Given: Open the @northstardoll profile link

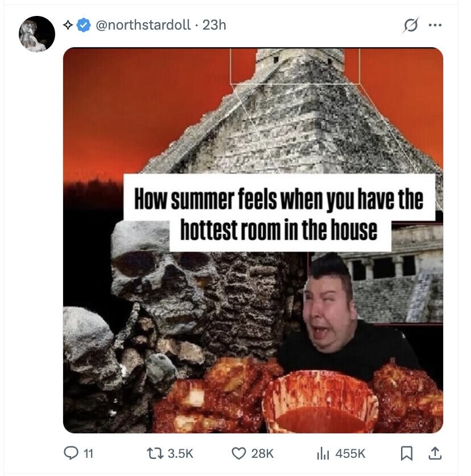Looking at the screenshot, I should coord(143,25).
